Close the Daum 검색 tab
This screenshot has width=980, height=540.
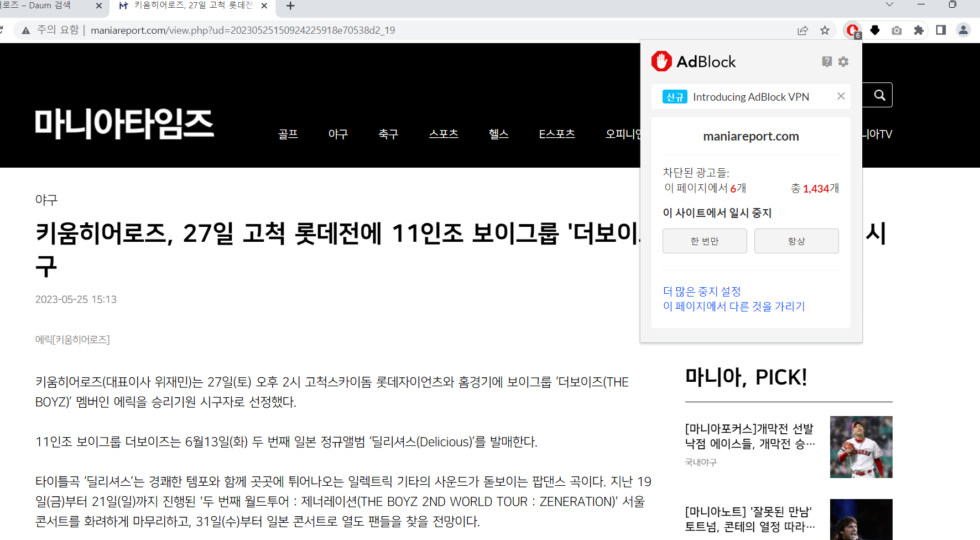point(99,6)
